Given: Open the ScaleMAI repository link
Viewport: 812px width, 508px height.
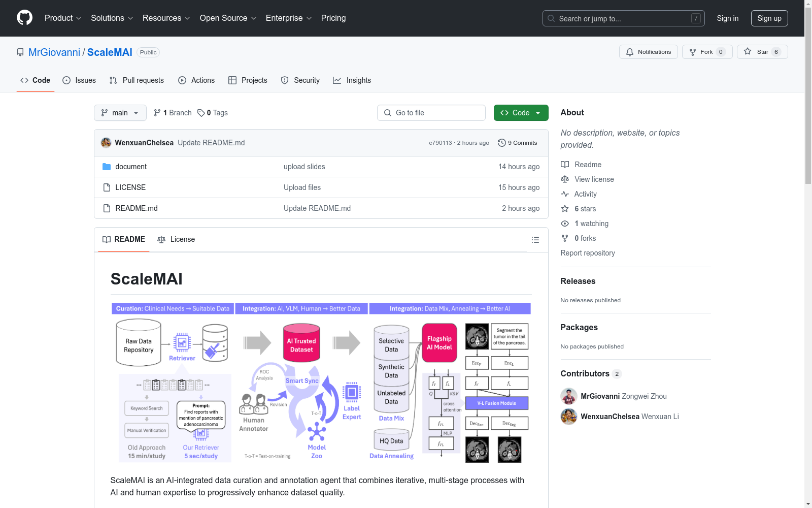Looking at the screenshot, I should (110, 52).
